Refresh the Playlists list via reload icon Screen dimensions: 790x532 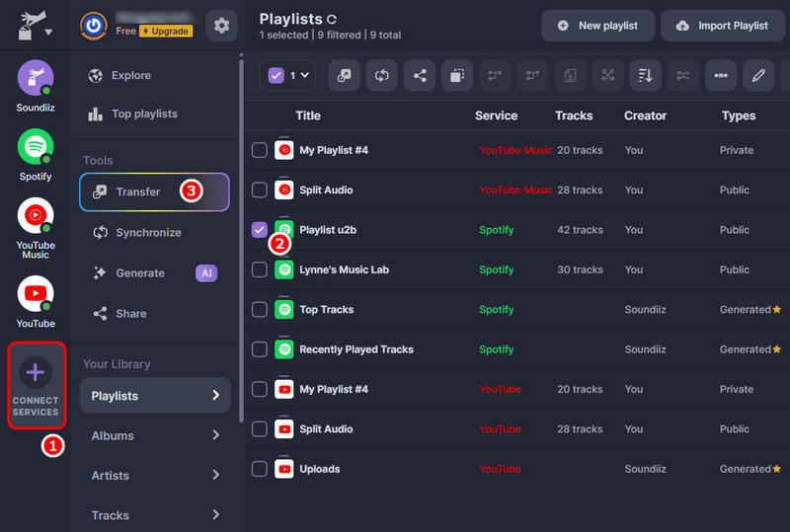[332, 20]
